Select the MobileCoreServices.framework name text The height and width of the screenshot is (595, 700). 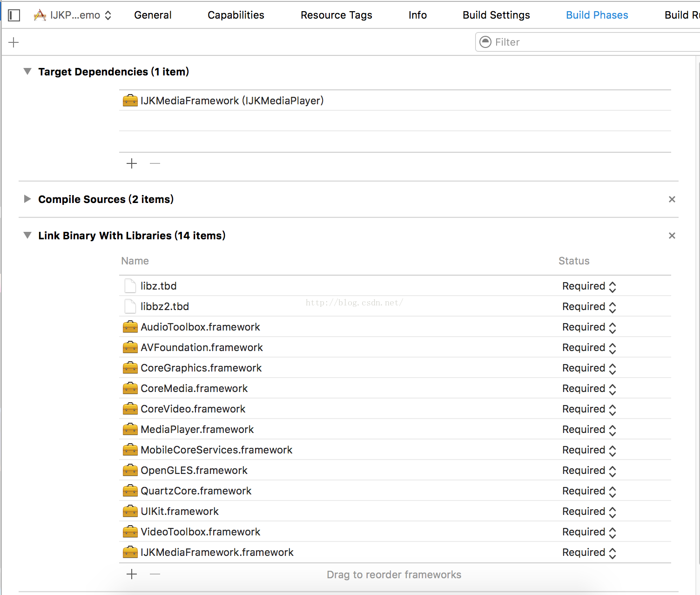(x=216, y=450)
